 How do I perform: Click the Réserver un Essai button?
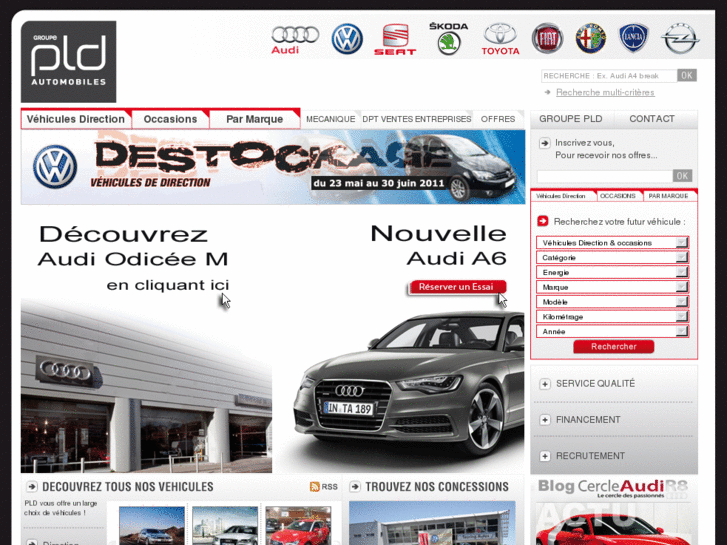[x=456, y=287]
